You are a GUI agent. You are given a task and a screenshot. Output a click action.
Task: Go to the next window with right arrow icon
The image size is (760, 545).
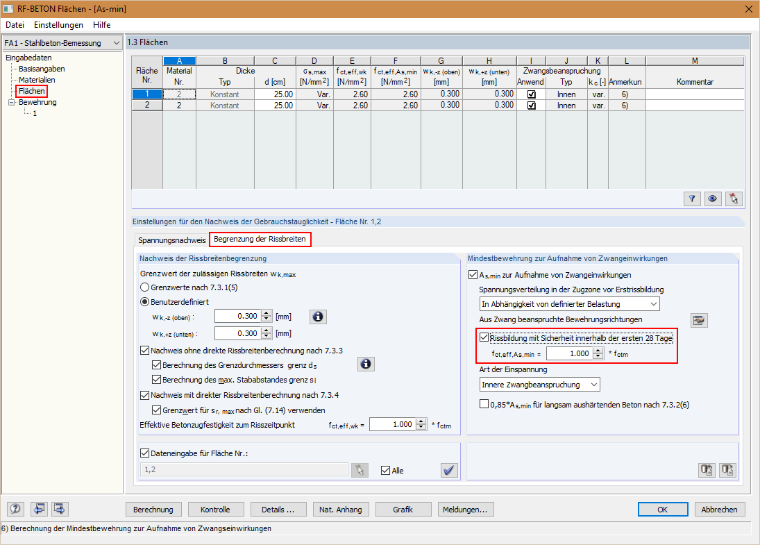pos(60,509)
